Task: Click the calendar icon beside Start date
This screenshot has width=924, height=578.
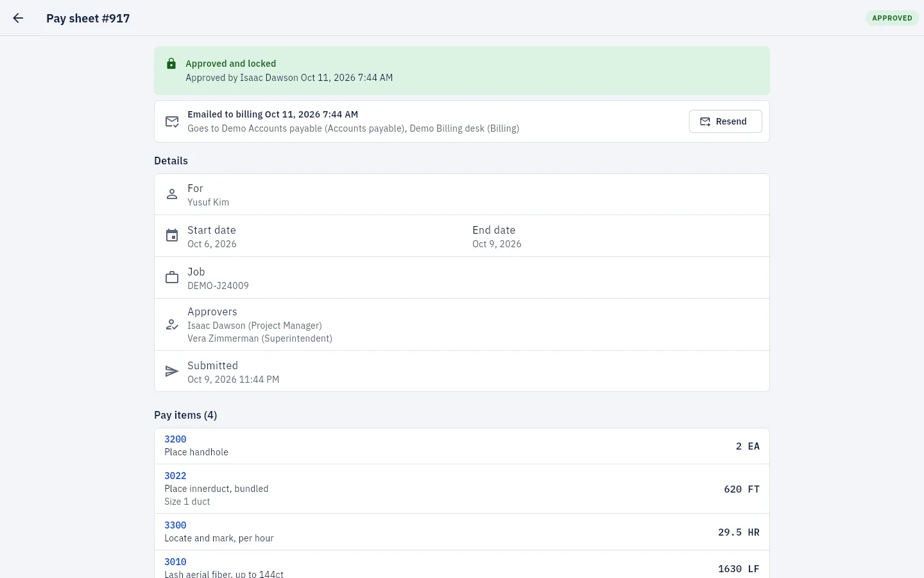Action: pyautogui.click(x=172, y=236)
